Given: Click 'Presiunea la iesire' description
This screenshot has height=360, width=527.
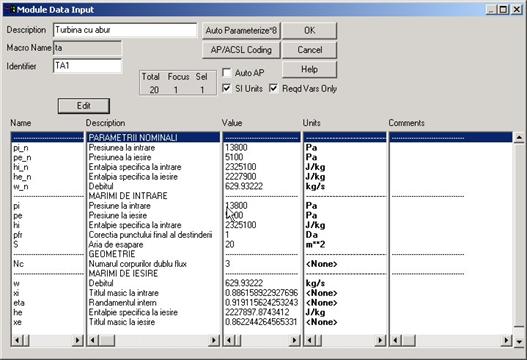Looking at the screenshot, I should 120,157.
